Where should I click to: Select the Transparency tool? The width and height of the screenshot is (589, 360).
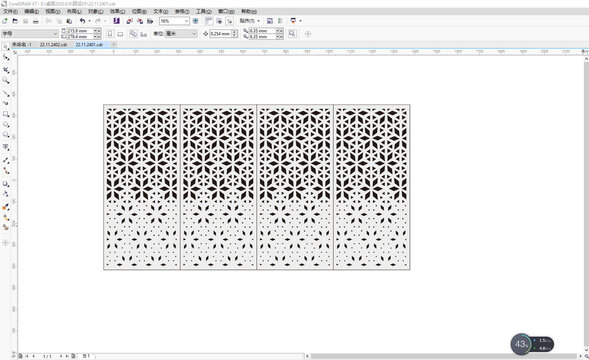click(x=6, y=194)
